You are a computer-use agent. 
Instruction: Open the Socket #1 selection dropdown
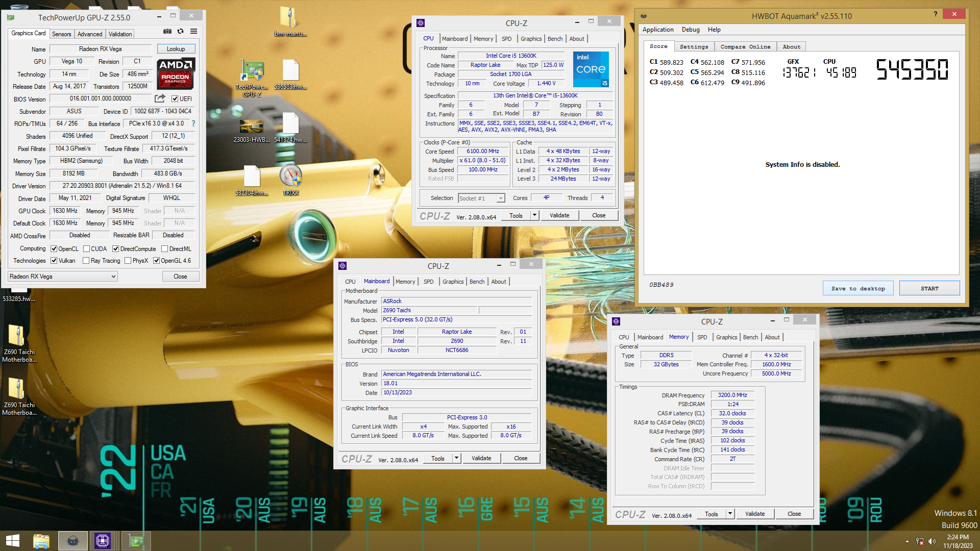point(482,198)
